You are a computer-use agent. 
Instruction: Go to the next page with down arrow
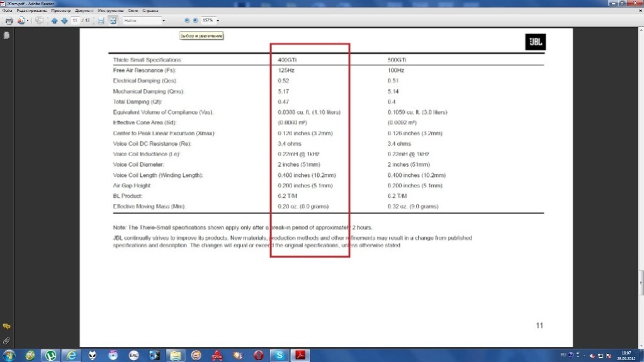64,21
